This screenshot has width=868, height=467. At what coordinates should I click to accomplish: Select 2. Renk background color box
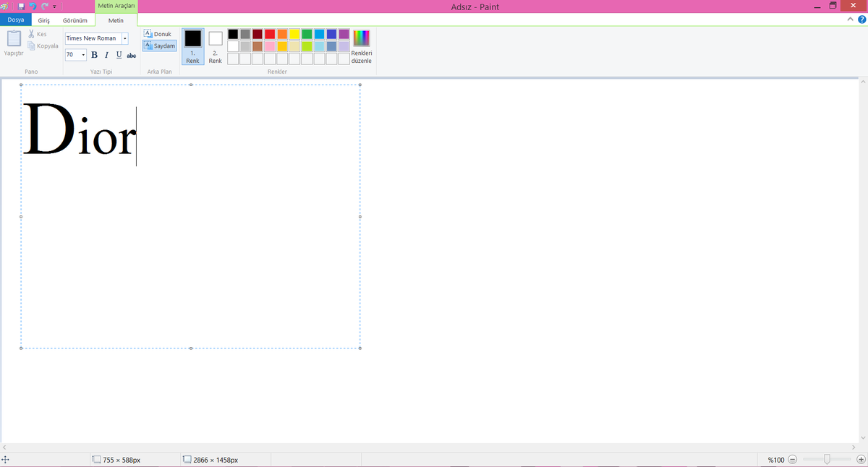coord(216,47)
